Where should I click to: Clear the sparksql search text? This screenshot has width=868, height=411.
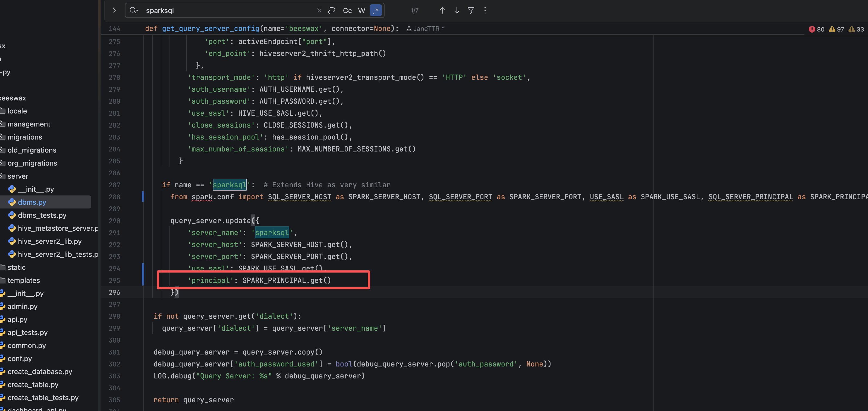[x=319, y=10]
